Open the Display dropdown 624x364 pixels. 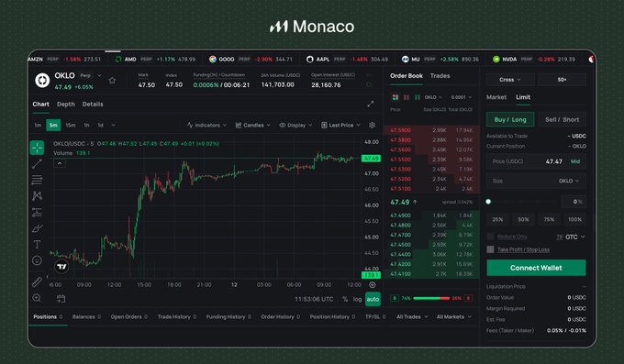click(295, 126)
